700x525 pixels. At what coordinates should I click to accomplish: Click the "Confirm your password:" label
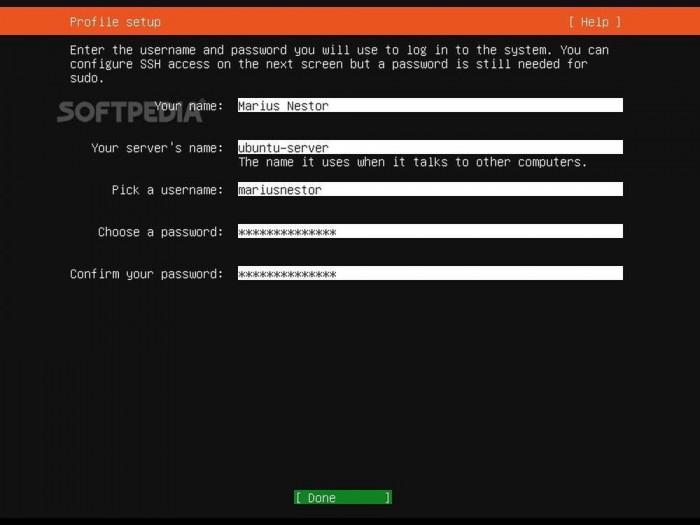coord(146,274)
